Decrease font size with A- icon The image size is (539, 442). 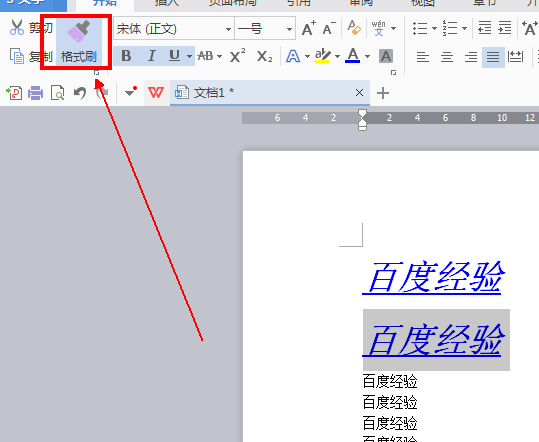329,28
